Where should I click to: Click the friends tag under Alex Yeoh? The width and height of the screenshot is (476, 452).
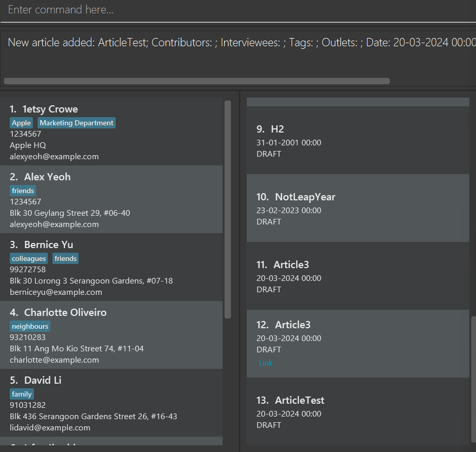23,191
